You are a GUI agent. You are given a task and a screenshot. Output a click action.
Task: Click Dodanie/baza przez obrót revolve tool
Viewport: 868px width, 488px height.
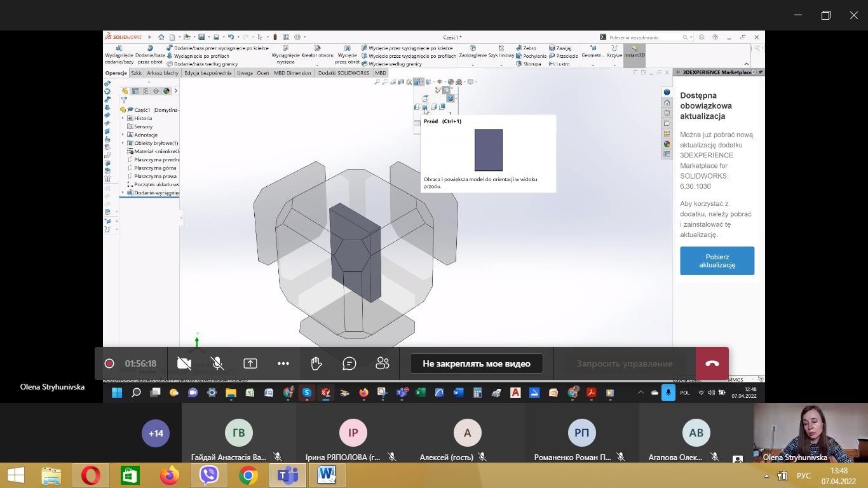(x=150, y=55)
